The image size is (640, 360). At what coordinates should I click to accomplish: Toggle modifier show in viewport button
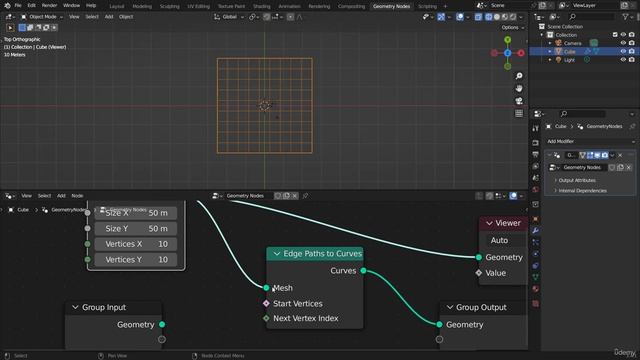597,155
